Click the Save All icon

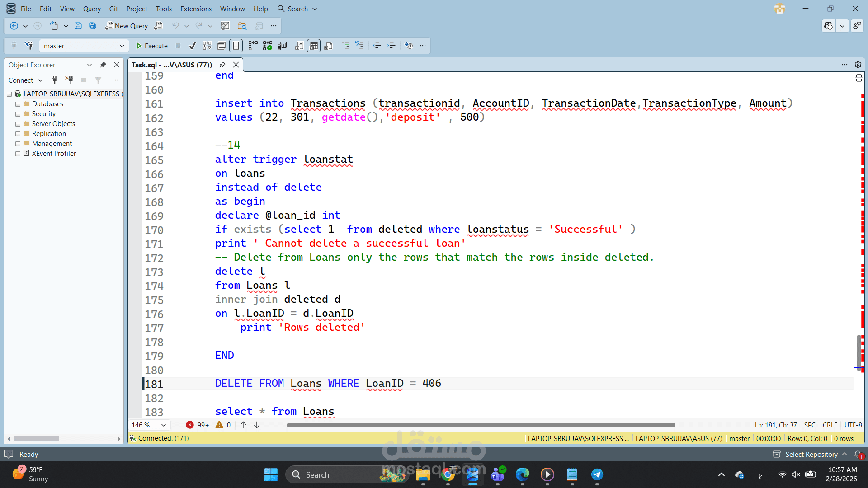pos(92,26)
